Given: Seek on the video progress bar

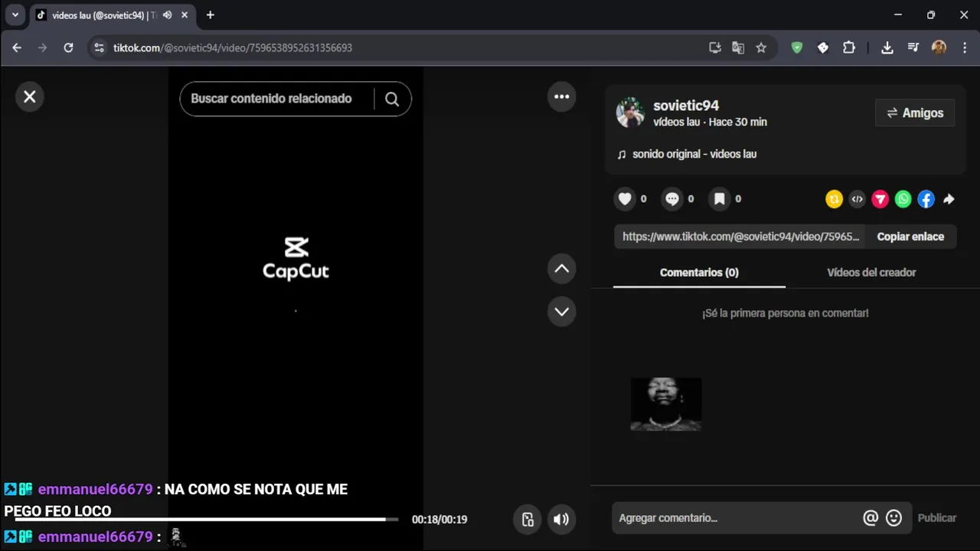Looking at the screenshot, I should [207, 519].
